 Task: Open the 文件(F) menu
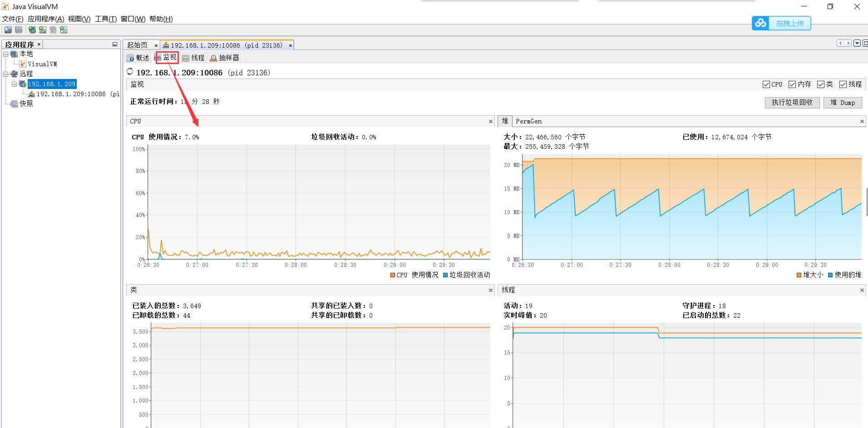coord(13,19)
